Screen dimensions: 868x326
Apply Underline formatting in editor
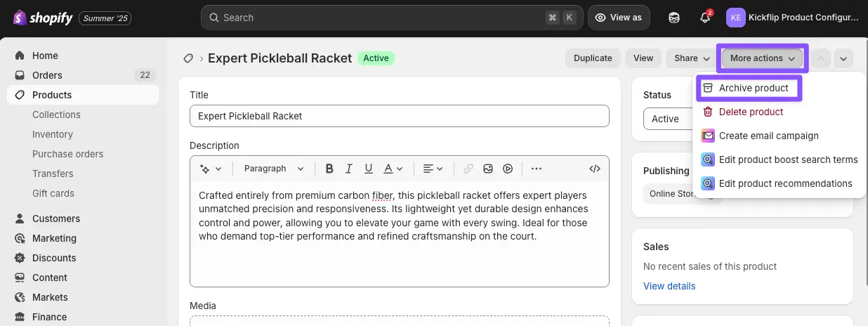pos(368,169)
